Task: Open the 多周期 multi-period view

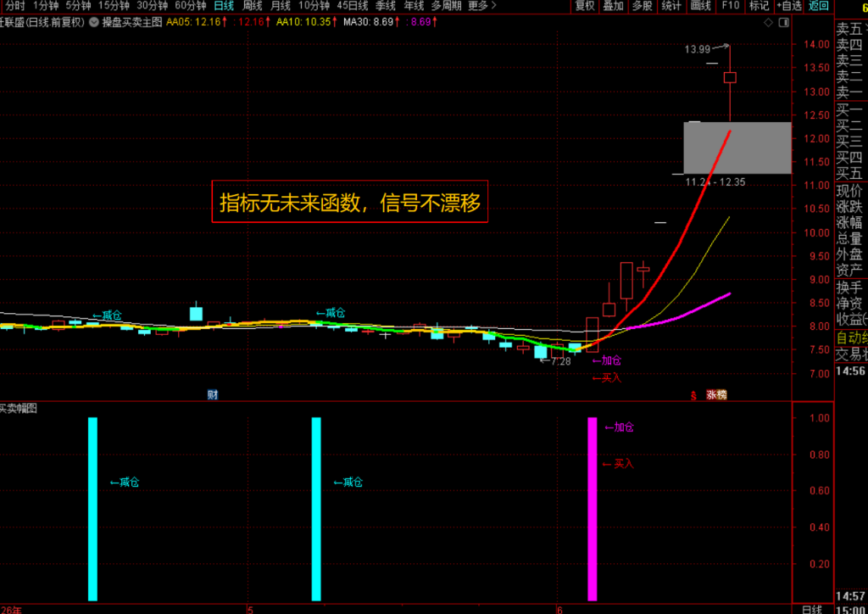Action: [446, 6]
